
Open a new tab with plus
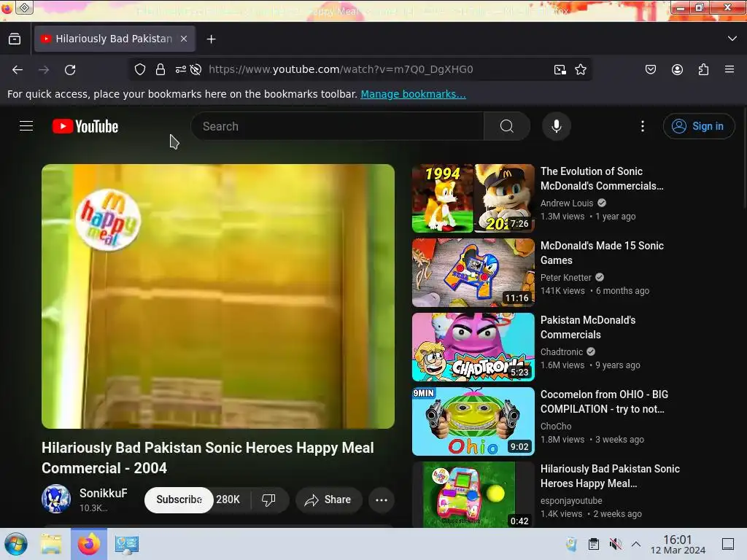[x=211, y=39]
